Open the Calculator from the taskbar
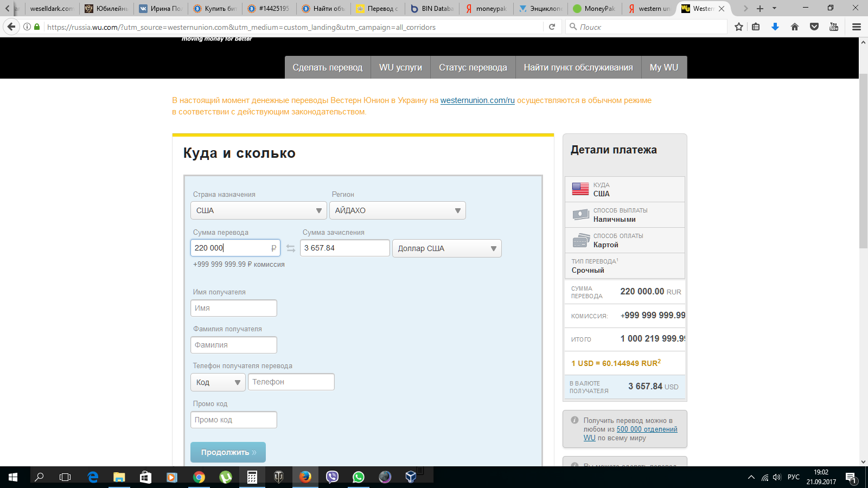868x488 pixels. coord(252,477)
